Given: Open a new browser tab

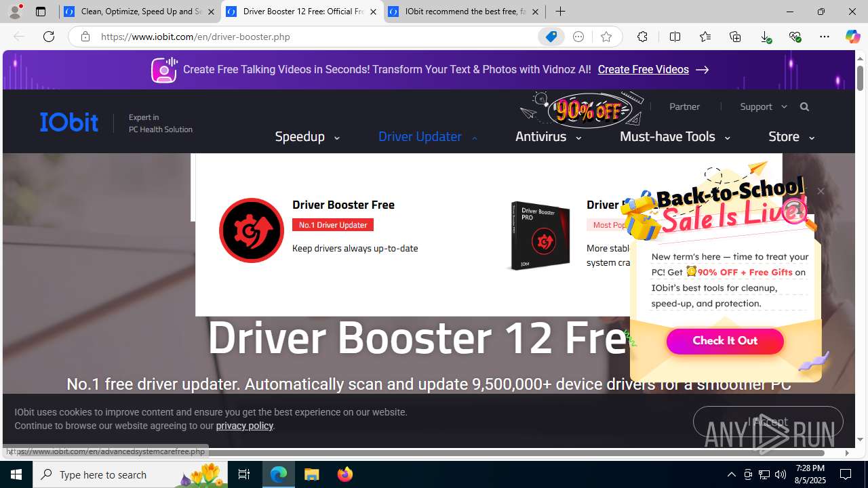Looking at the screenshot, I should click(560, 12).
